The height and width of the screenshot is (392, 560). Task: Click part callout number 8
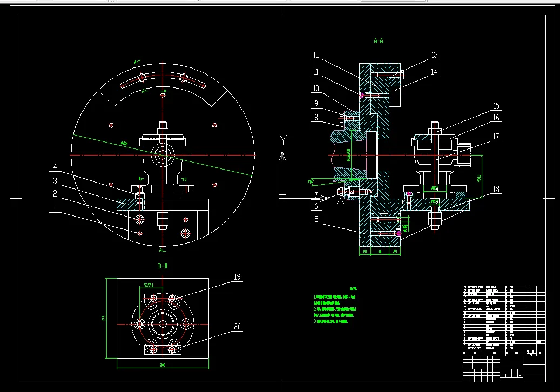(316, 117)
